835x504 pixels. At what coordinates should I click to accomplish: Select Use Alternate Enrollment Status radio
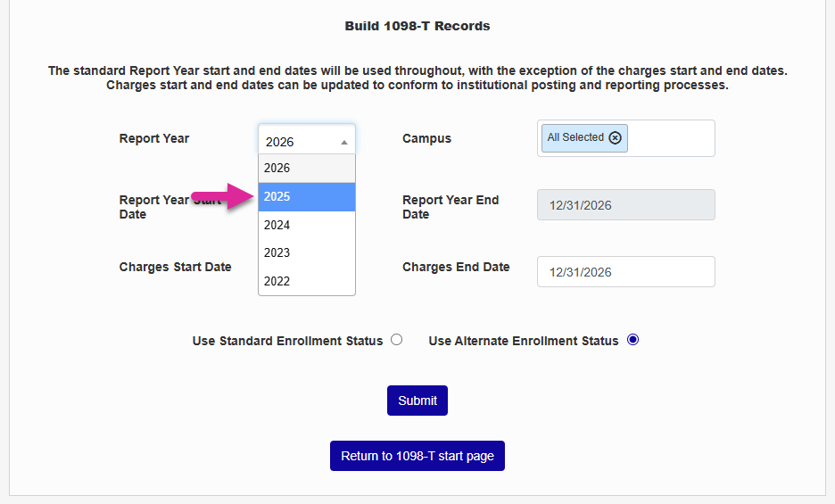(x=632, y=340)
